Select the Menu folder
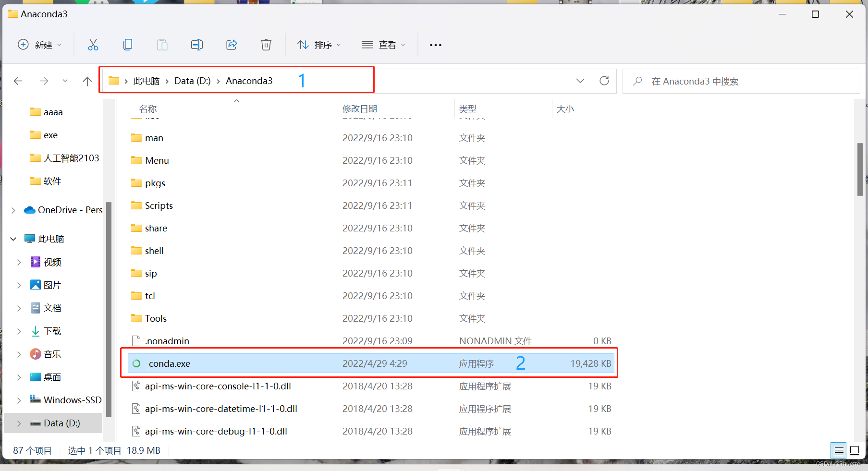868x471 pixels. 157,160
